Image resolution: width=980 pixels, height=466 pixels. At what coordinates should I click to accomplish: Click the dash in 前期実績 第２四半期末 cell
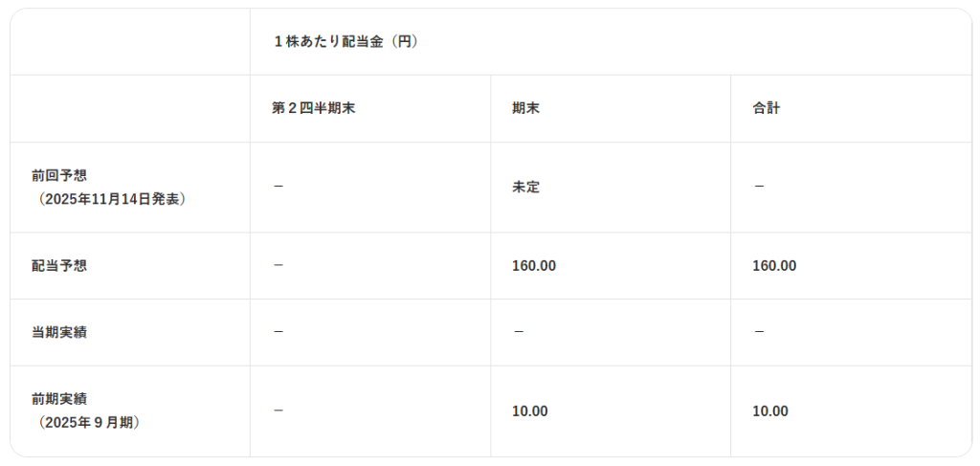278,411
